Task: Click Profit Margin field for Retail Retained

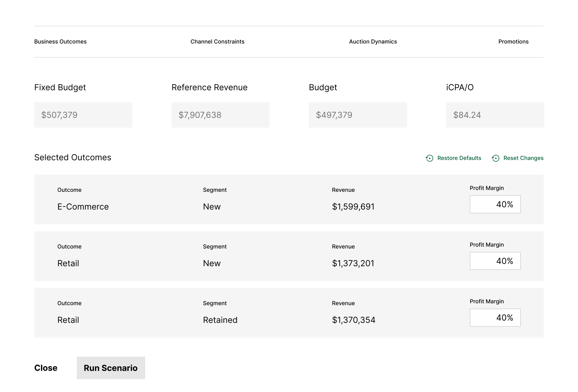Action: [495, 318]
